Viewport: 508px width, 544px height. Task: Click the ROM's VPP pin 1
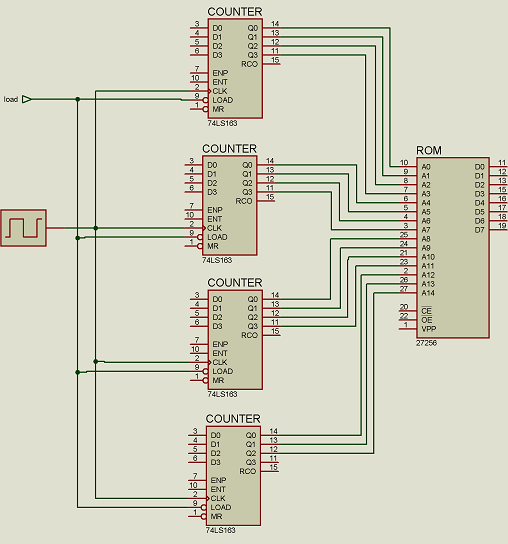[408, 329]
